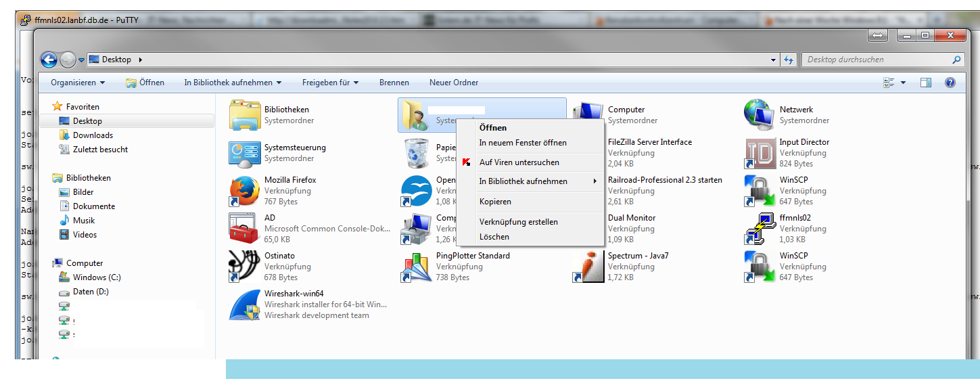The width and height of the screenshot is (980, 383).
Task: Select Bibliotheken in navigation pane
Action: pyautogui.click(x=81, y=178)
